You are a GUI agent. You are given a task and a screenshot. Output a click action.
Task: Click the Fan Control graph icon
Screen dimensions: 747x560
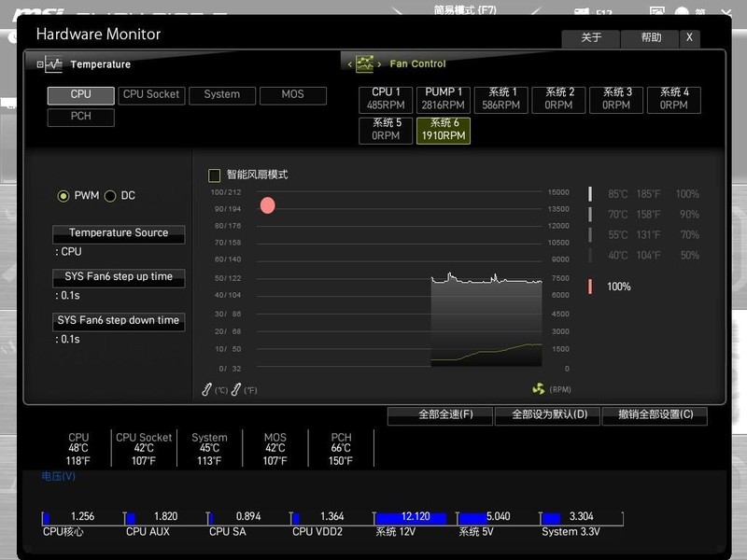364,64
